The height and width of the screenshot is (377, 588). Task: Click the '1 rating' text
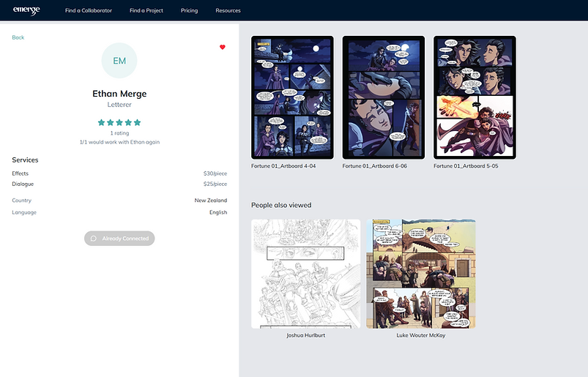[x=119, y=133]
